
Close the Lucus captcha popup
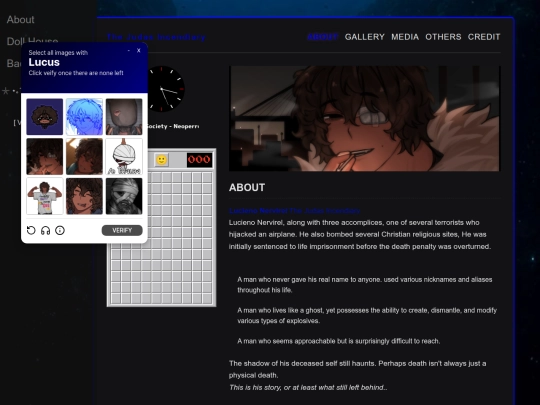(138, 50)
